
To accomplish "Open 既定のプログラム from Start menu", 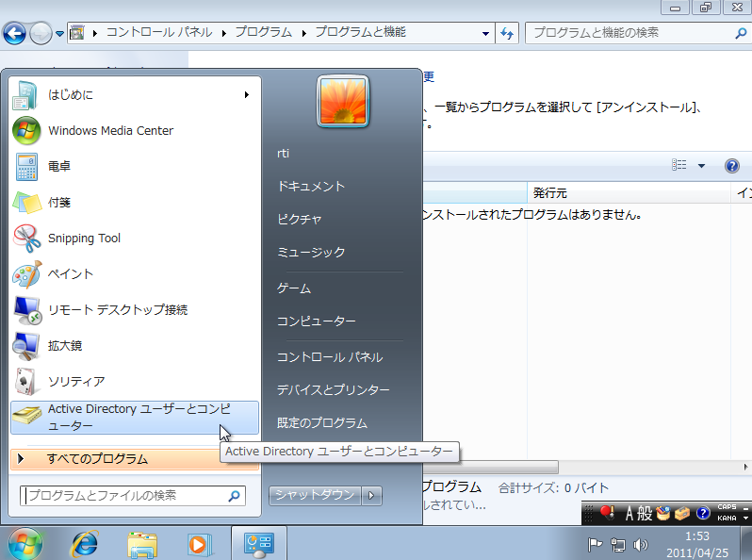I will (322, 423).
